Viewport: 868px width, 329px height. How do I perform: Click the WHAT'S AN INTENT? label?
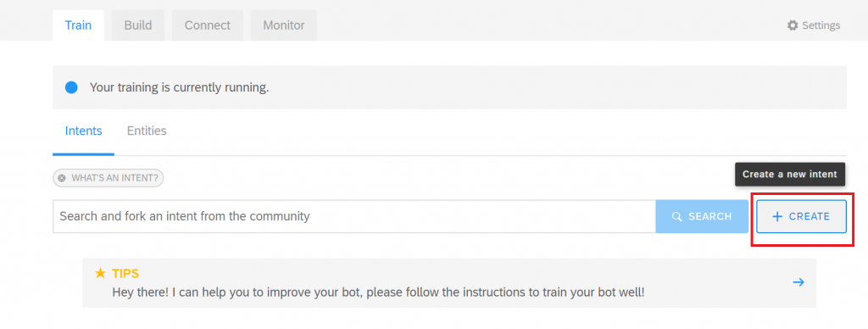point(114,178)
